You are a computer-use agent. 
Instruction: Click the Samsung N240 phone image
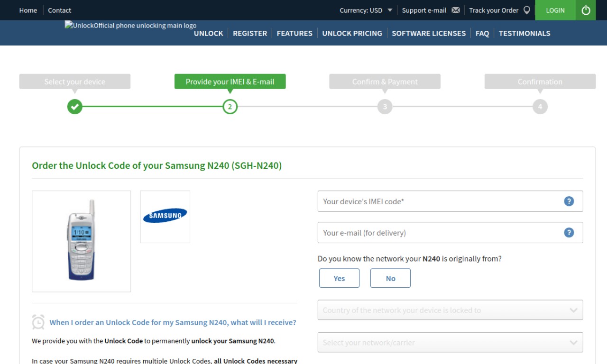(81, 241)
